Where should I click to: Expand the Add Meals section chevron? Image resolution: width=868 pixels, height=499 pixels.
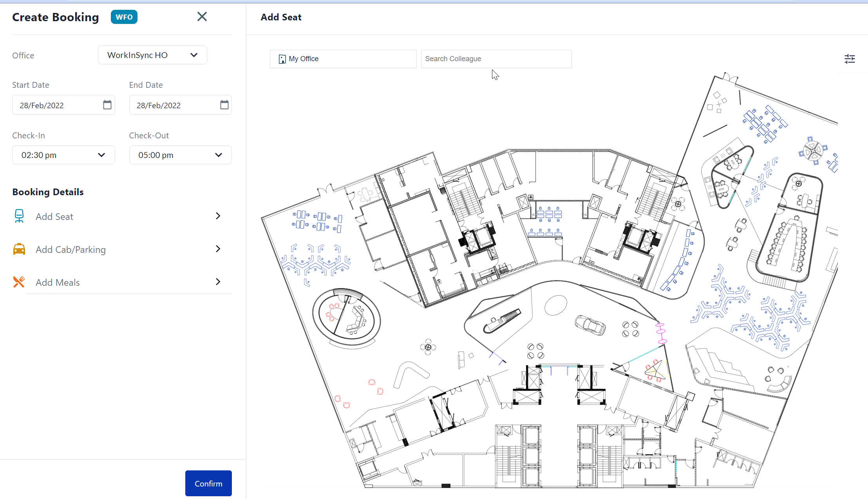pos(218,281)
